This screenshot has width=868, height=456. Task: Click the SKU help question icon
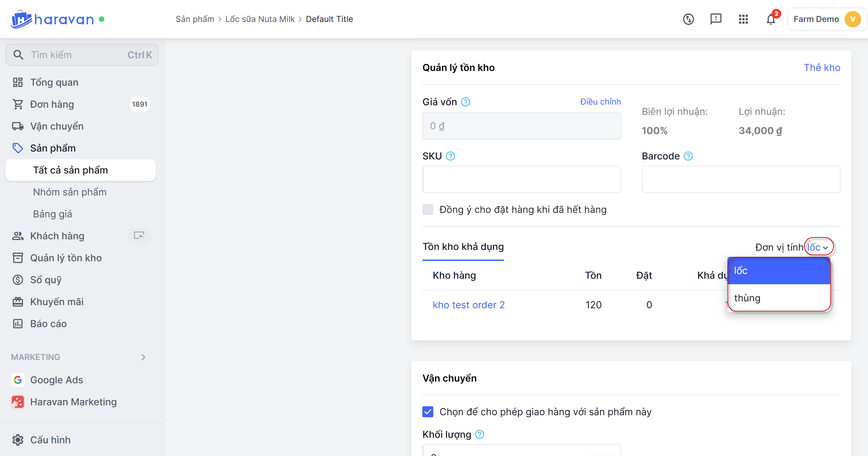click(450, 156)
